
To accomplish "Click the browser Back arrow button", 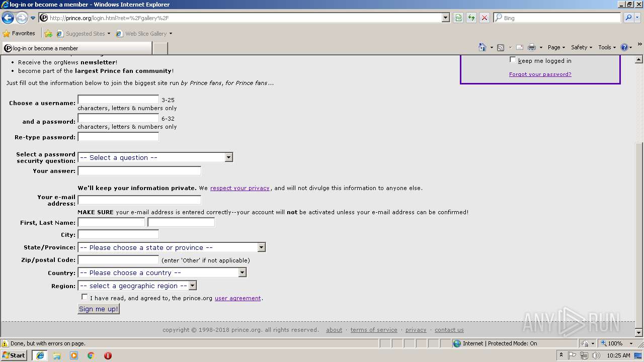I will [8, 18].
